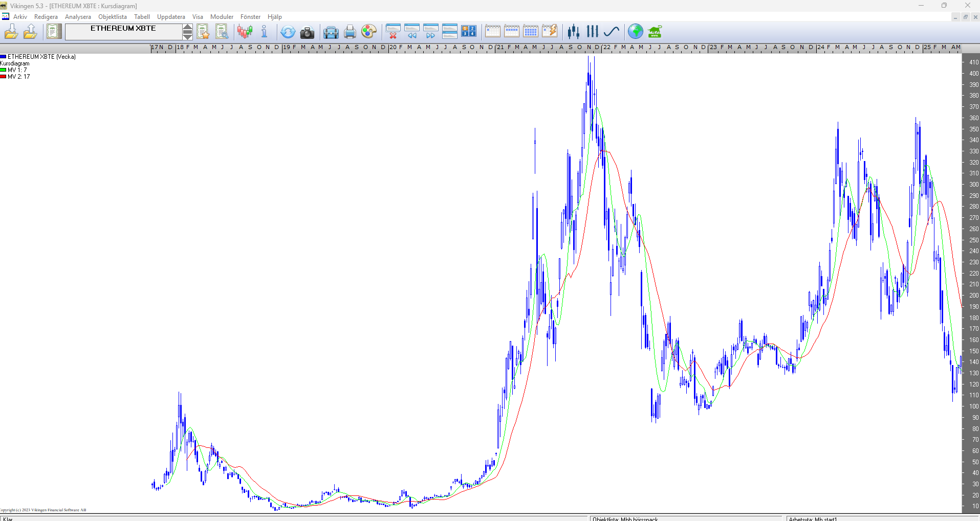Click the forward double-arrow window icon
The height and width of the screenshot is (521, 980).
click(x=431, y=32)
